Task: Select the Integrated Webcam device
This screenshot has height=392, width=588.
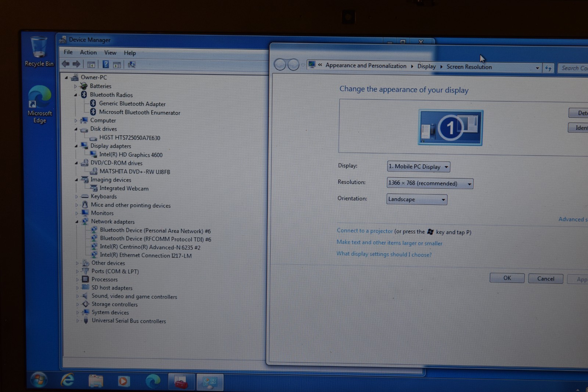Action: click(x=124, y=188)
